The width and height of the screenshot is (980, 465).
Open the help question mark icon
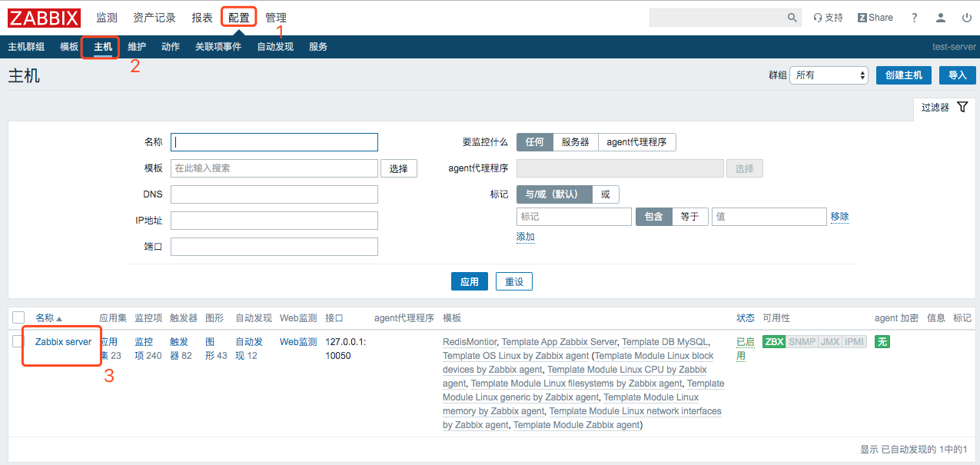915,18
